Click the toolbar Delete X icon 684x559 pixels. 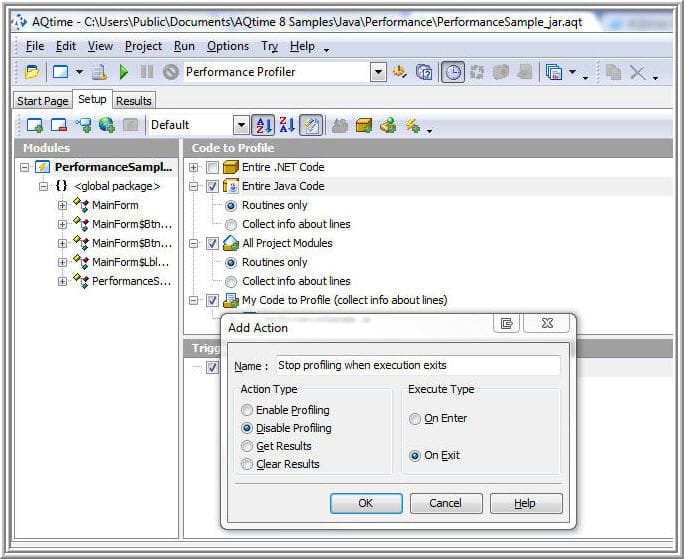coord(637,72)
